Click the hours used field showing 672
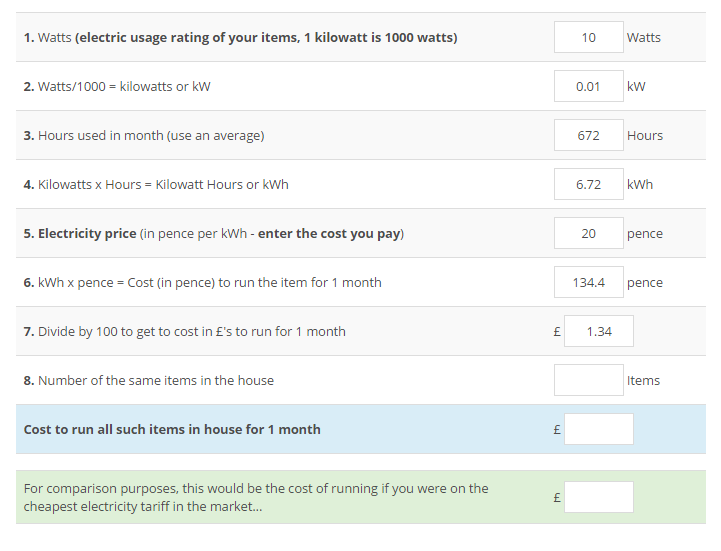 [x=589, y=135]
